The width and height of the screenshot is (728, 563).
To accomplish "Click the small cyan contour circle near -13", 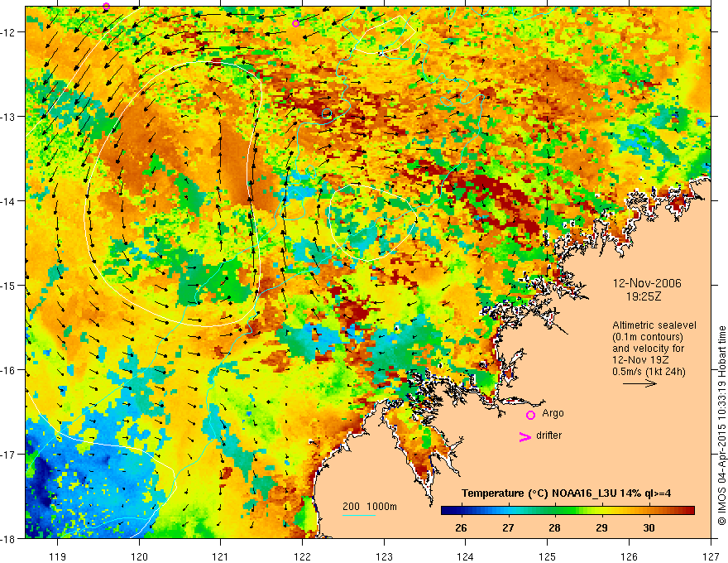I will [327, 113].
